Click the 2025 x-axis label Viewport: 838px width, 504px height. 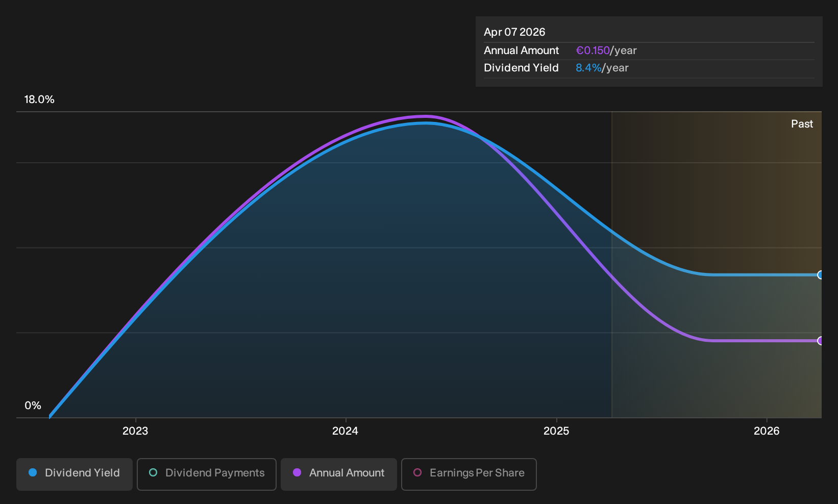coord(556,431)
